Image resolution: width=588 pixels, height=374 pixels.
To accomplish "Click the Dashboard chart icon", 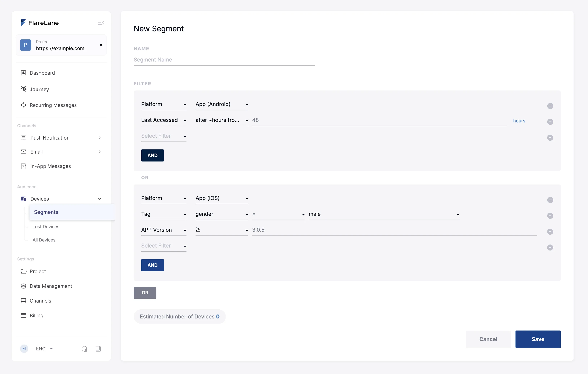I will point(23,73).
